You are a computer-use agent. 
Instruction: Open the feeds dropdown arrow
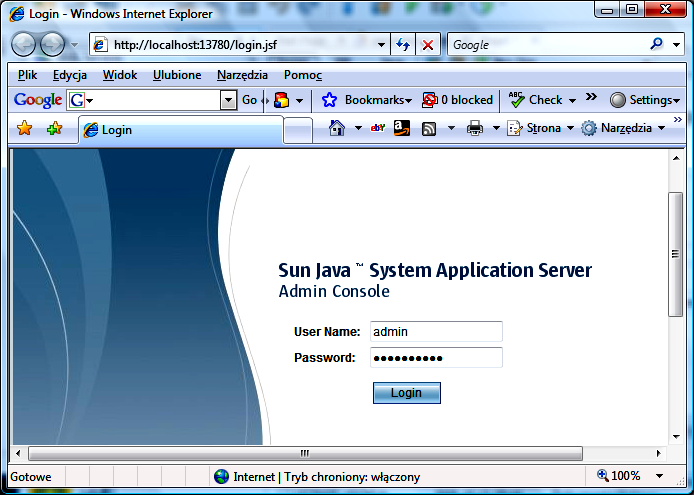point(451,128)
